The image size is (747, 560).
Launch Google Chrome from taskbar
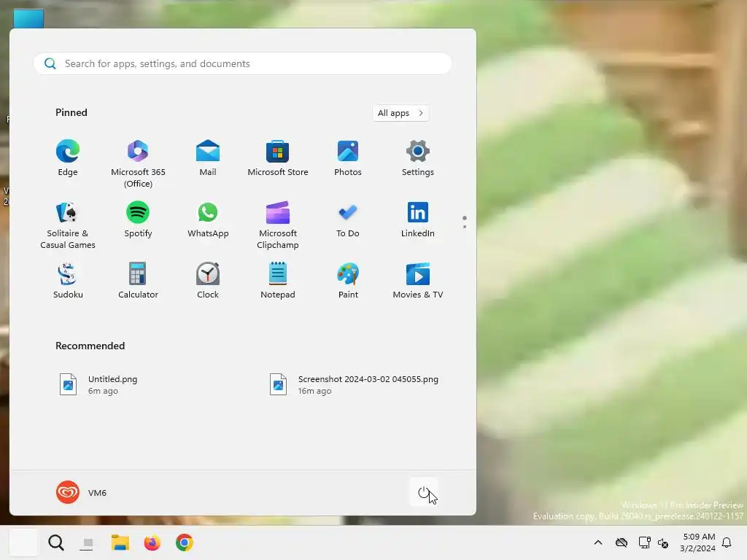[x=185, y=542]
